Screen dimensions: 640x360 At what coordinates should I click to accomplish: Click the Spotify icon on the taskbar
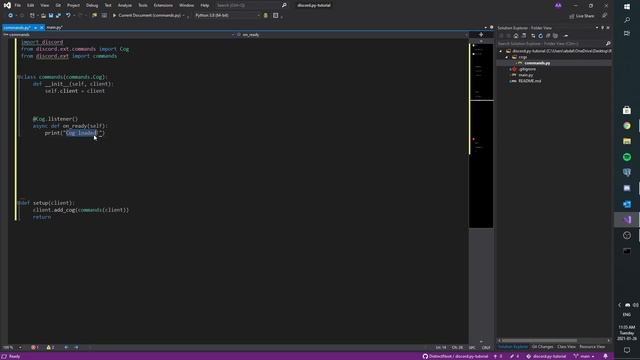click(x=627, y=157)
